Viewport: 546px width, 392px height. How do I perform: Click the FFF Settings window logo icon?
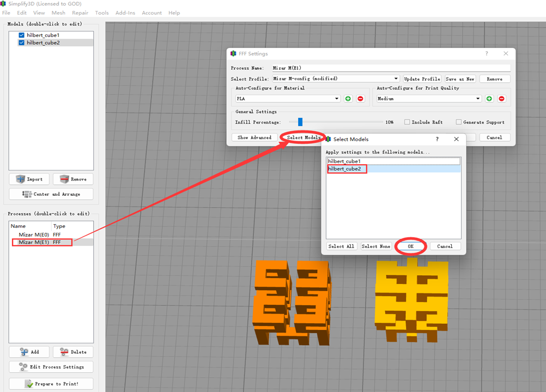tap(233, 53)
